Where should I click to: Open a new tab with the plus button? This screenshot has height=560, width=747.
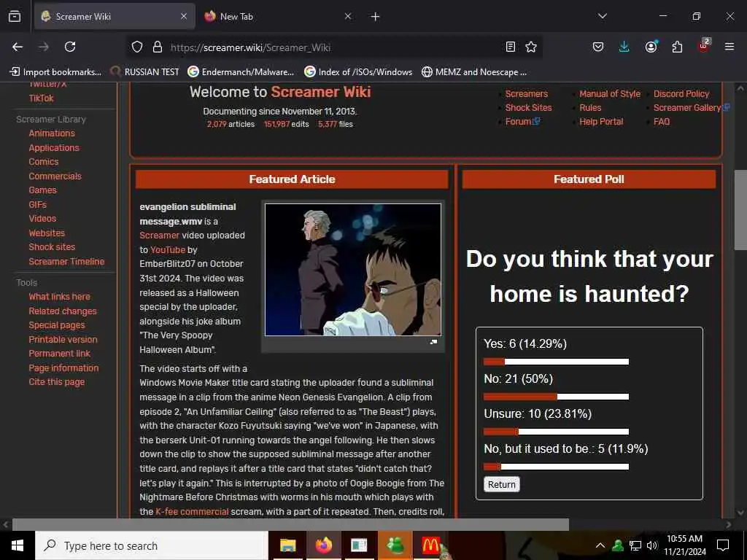(x=375, y=17)
